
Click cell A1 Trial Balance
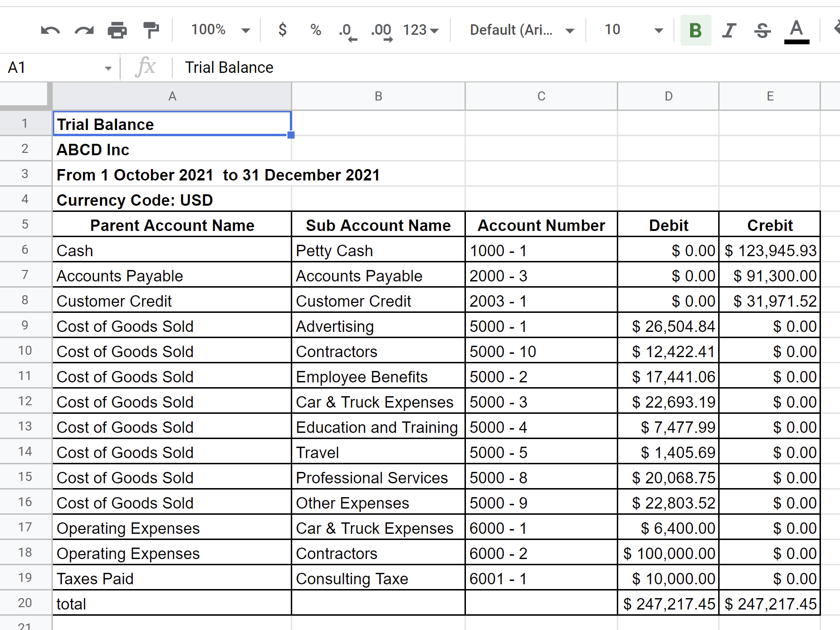[172, 124]
